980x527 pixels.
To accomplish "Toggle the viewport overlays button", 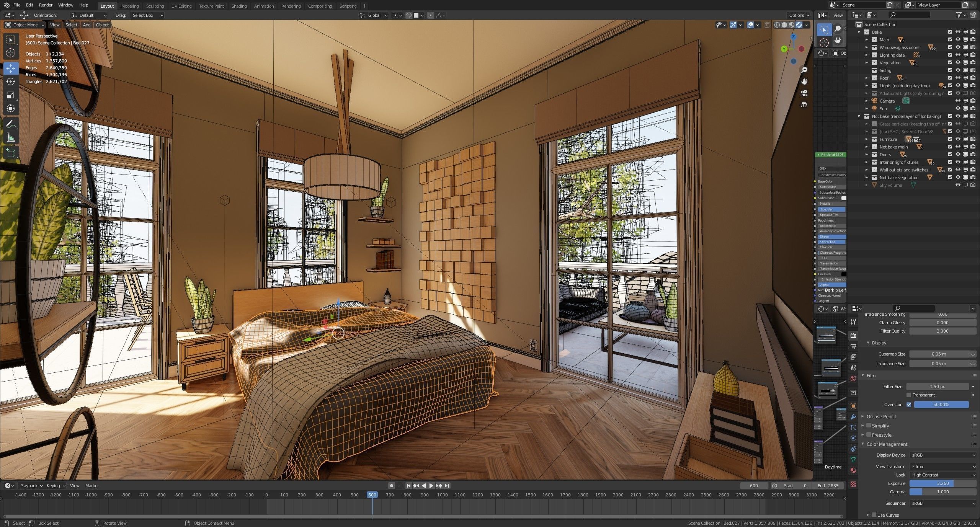I will 751,25.
